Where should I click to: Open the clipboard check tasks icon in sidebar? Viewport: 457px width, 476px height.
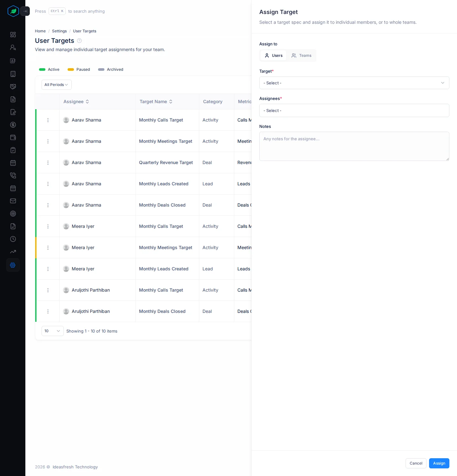(x=13, y=150)
